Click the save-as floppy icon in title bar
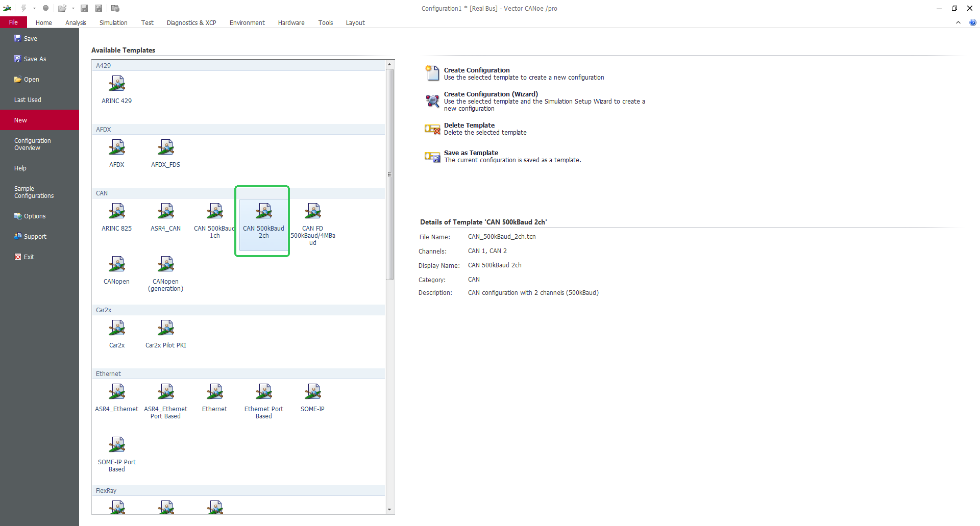 click(99, 8)
